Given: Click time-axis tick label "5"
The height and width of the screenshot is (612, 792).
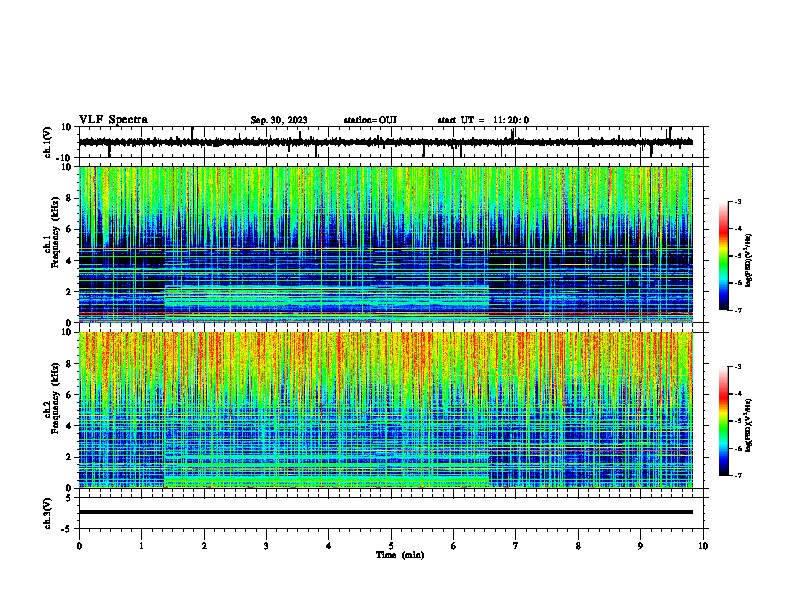Looking at the screenshot, I should [x=391, y=546].
